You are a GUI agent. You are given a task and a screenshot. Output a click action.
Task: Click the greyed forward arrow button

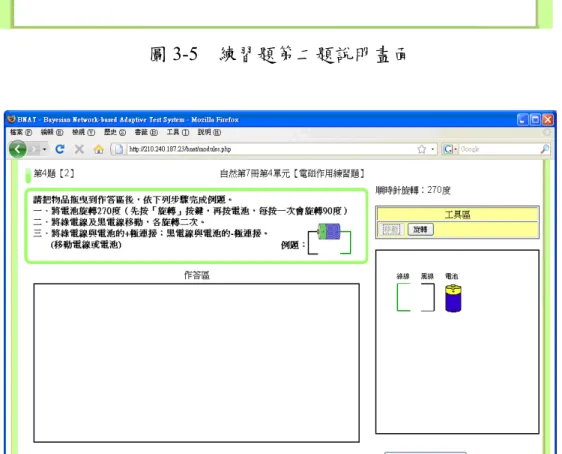(35, 149)
